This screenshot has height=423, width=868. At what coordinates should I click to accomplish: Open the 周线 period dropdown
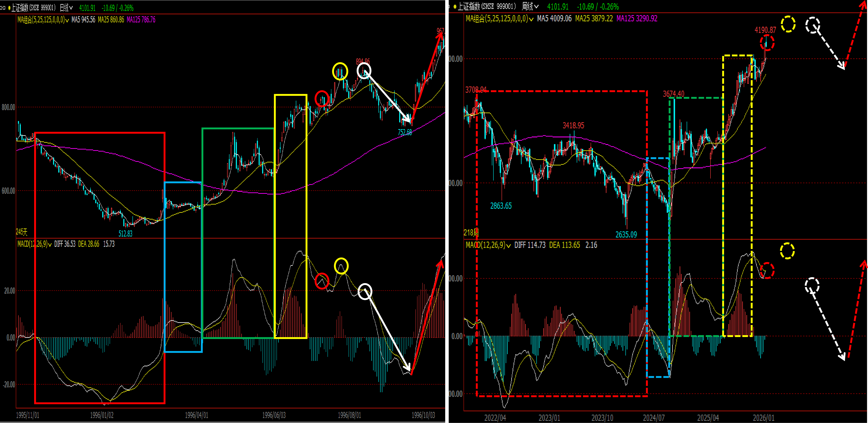(530, 6)
